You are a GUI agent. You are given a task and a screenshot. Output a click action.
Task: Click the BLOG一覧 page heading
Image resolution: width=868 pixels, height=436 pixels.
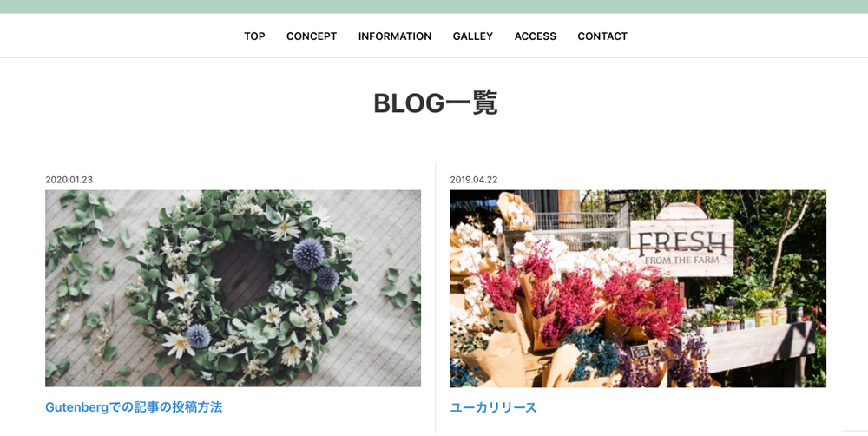436,103
